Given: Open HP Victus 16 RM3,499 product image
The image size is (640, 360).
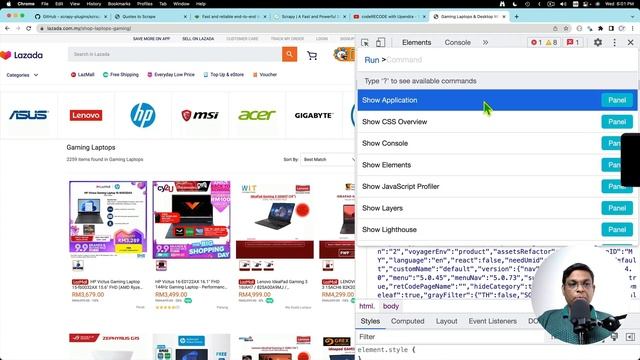Looking at the screenshot, I should (191, 220).
